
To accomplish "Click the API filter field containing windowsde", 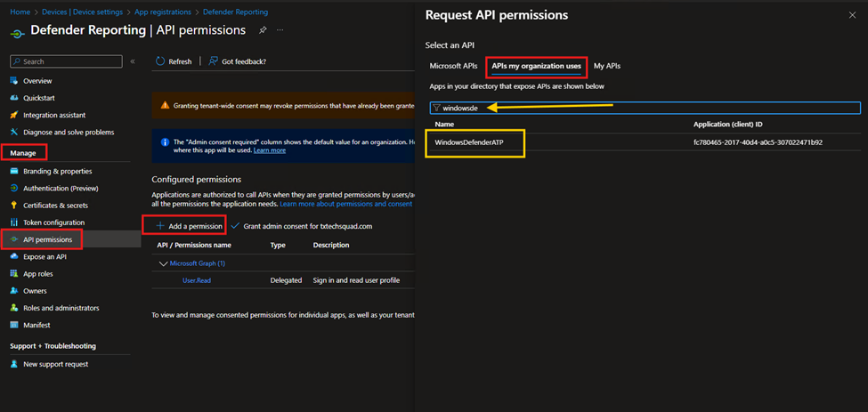I will 645,108.
